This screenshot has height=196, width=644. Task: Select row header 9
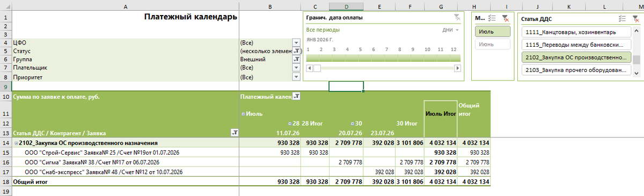point(5,86)
